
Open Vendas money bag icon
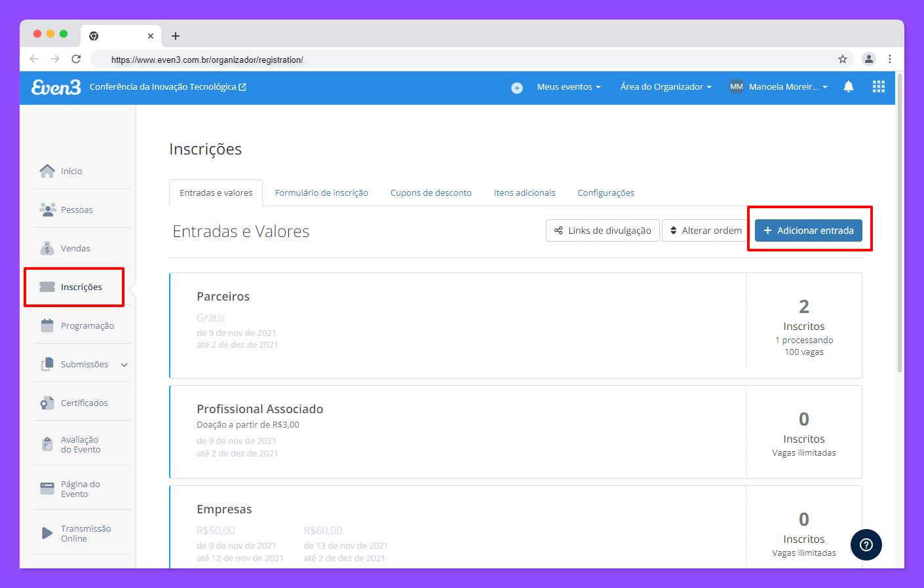pos(47,248)
